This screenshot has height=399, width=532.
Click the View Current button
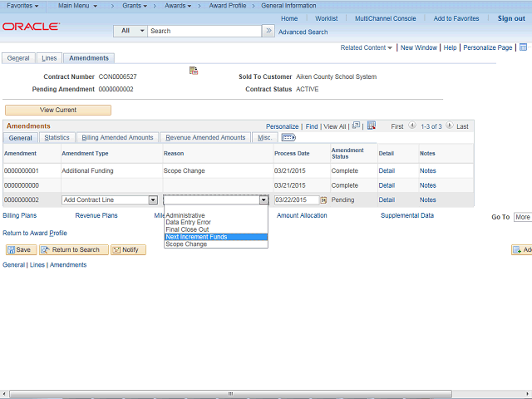coord(58,110)
